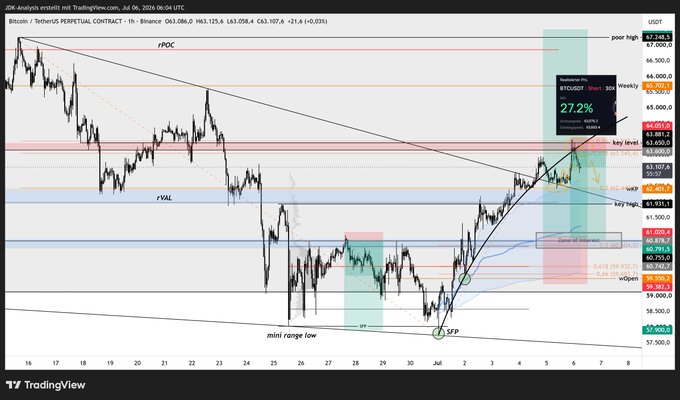Click the 'JDK-Analysis erstellt mit TradingView.com' header text
The width and height of the screenshot is (680, 400).
tap(61, 8)
